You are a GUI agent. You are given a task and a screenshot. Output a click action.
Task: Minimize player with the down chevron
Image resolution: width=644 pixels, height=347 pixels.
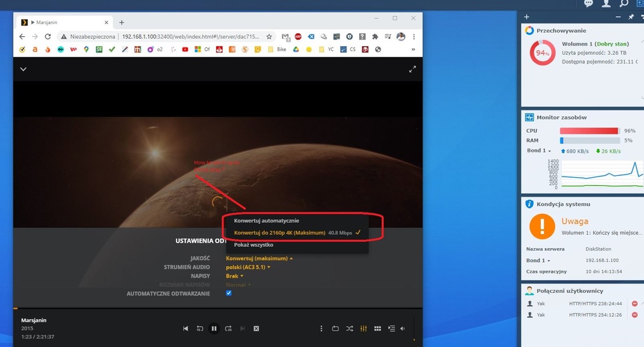[23, 69]
